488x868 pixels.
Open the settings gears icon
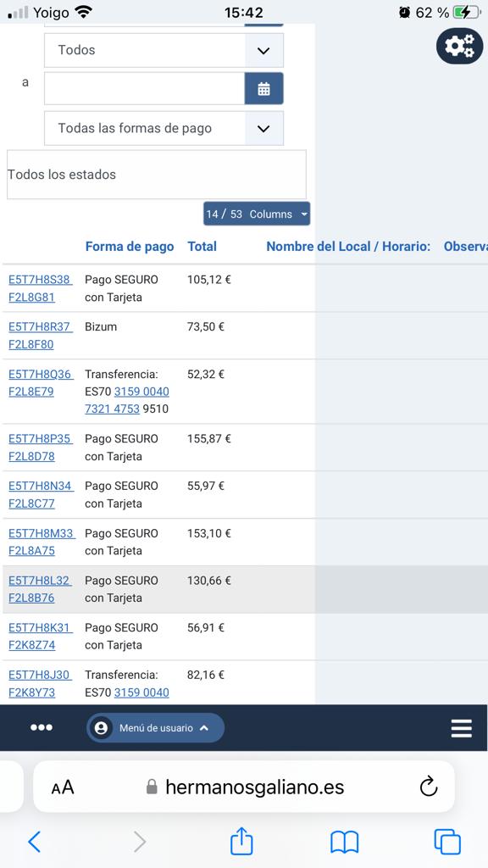tap(459, 46)
